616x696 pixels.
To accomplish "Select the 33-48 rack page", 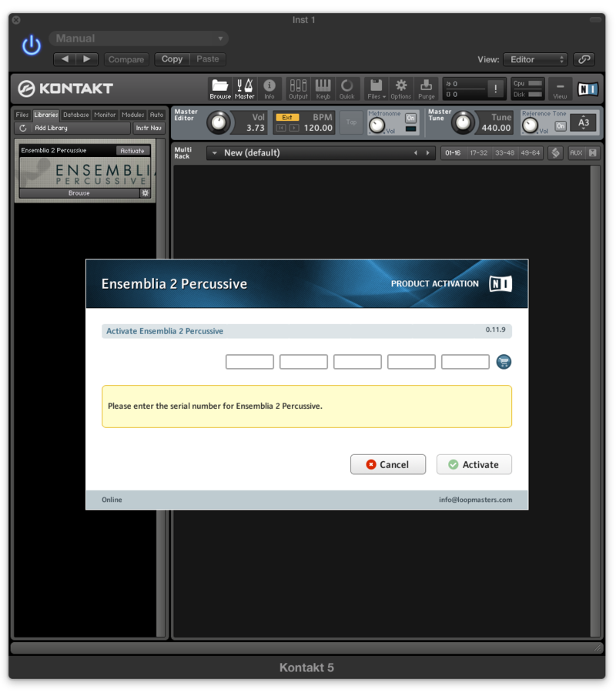I will click(504, 153).
